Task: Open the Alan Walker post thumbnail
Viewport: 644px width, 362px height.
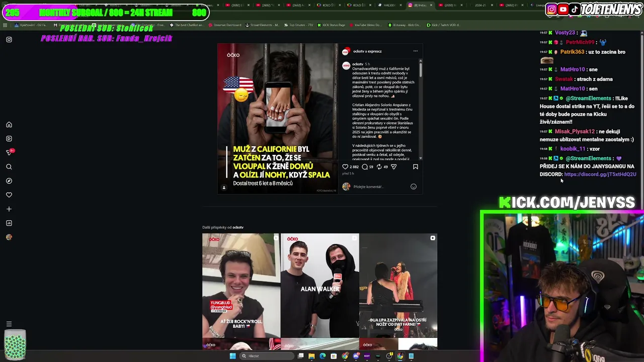Action: click(320, 286)
